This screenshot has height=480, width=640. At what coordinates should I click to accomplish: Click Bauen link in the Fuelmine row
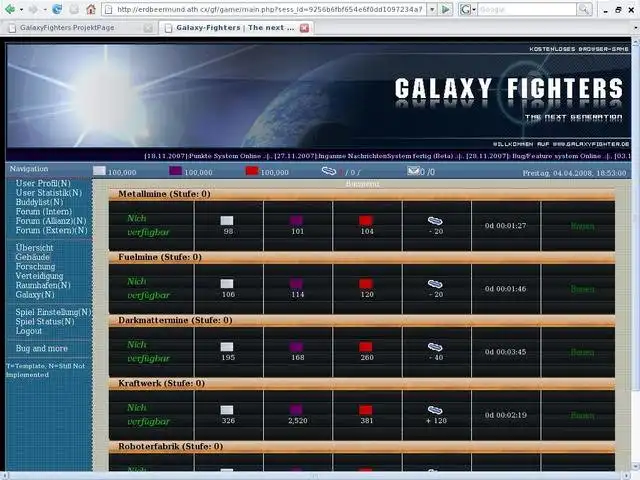582,289
